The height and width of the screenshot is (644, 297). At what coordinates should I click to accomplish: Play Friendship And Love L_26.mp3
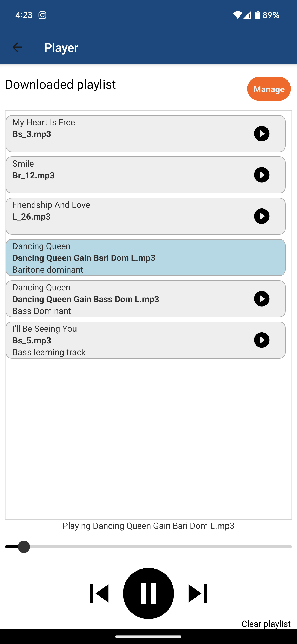click(x=262, y=216)
